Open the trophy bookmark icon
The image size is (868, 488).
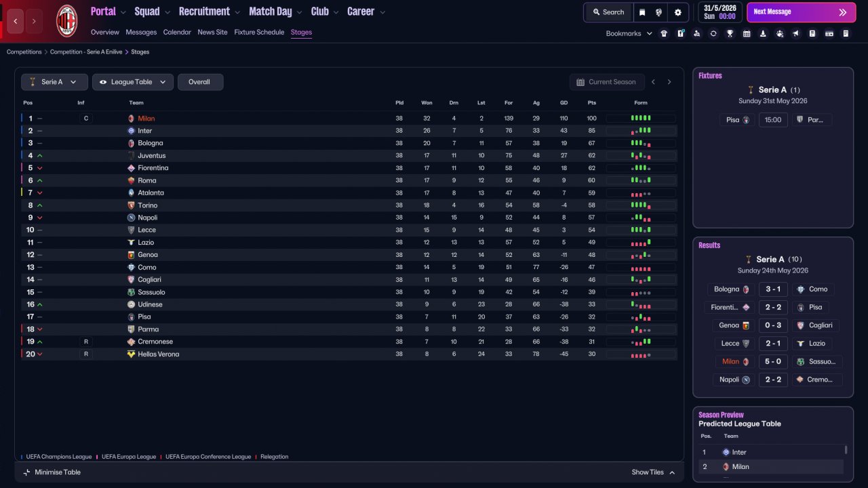(730, 33)
